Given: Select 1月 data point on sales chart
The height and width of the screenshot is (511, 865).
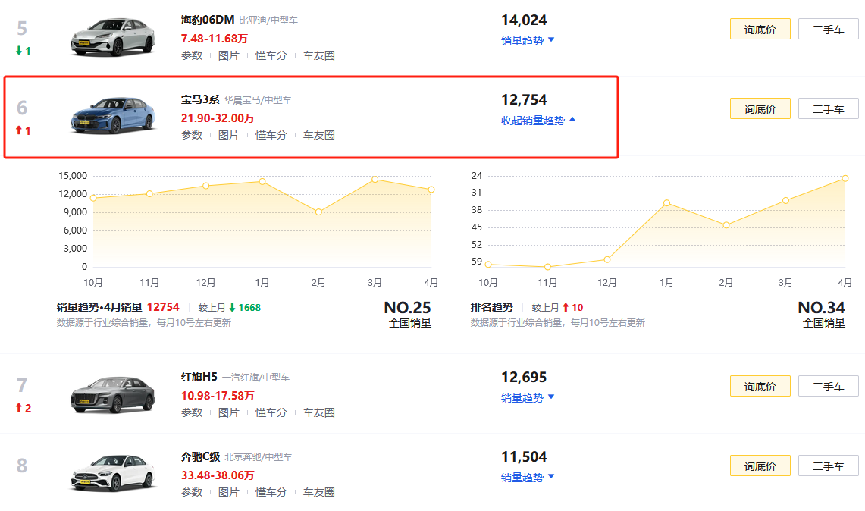Looking at the screenshot, I should click(262, 181).
